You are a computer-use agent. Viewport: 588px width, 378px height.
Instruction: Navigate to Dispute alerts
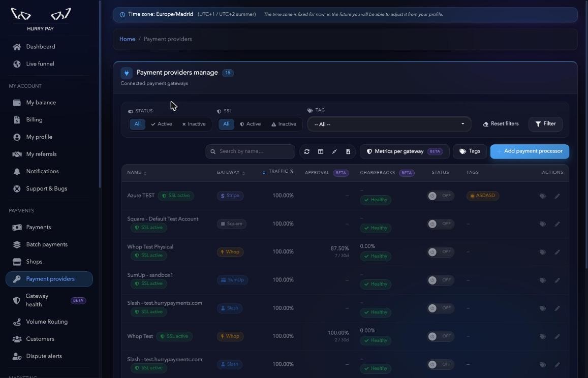(44, 357)
